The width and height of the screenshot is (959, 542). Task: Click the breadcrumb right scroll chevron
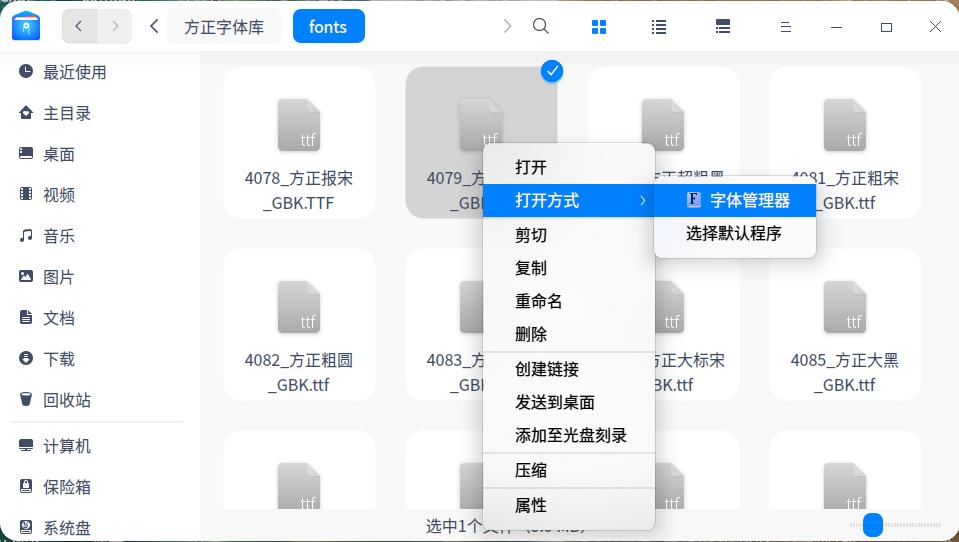tap(507, 26)
